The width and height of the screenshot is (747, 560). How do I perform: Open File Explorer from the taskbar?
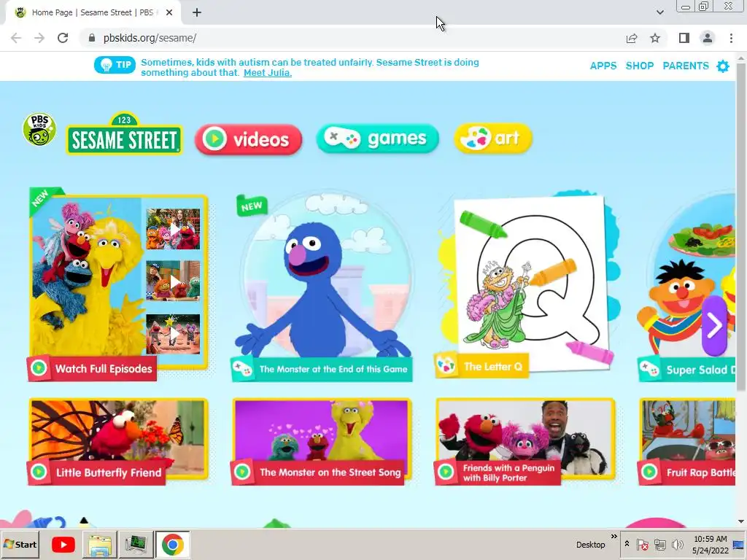[99, 544]
